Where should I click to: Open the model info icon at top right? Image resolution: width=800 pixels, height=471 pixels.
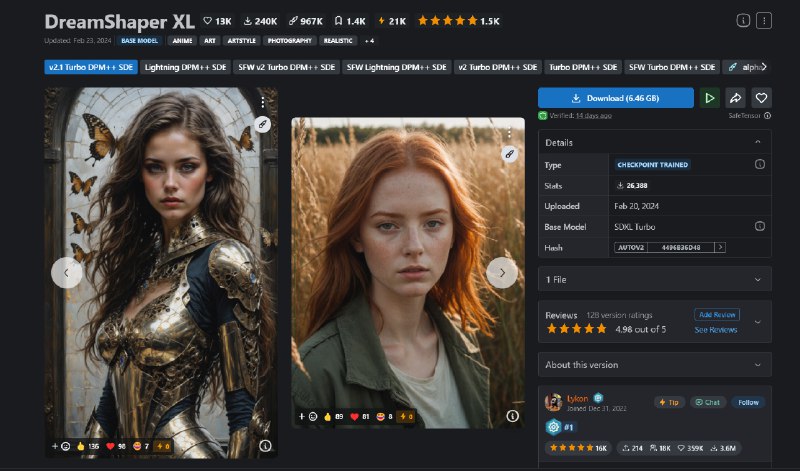click(x=743, y=20)
